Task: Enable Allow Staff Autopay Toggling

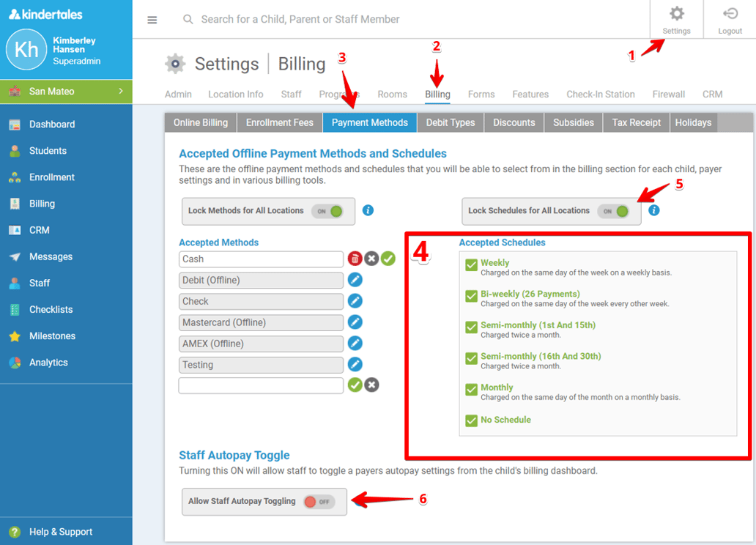Action: tap(318, 501)
